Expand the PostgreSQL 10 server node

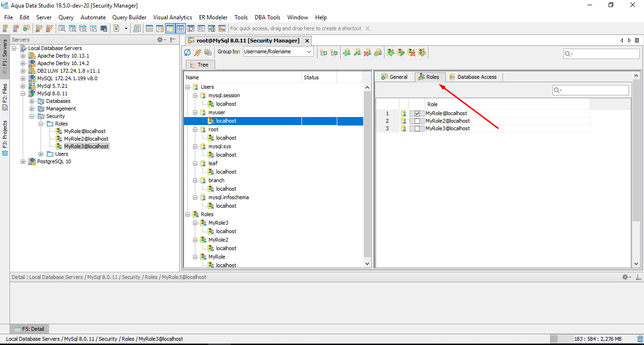[23, 161]
